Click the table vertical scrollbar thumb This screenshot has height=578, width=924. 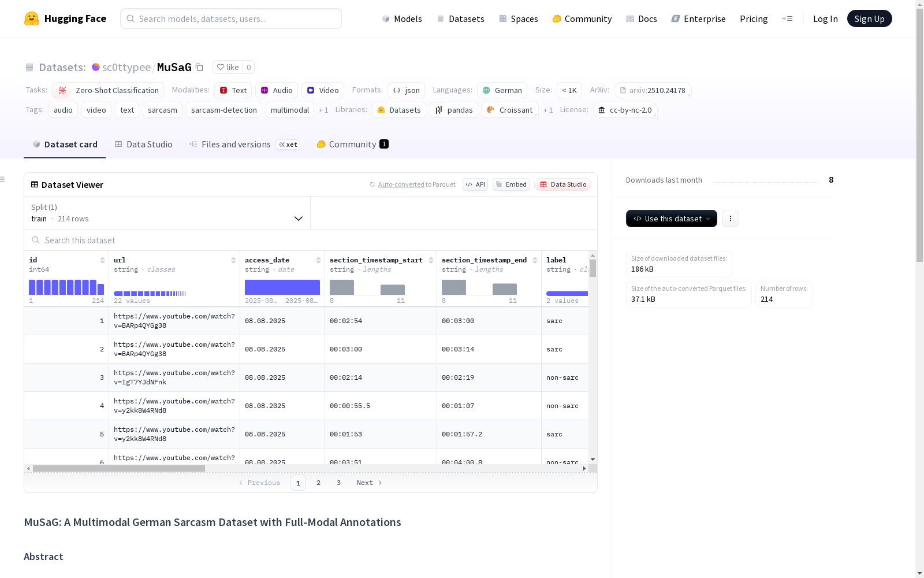pos(593,268)
